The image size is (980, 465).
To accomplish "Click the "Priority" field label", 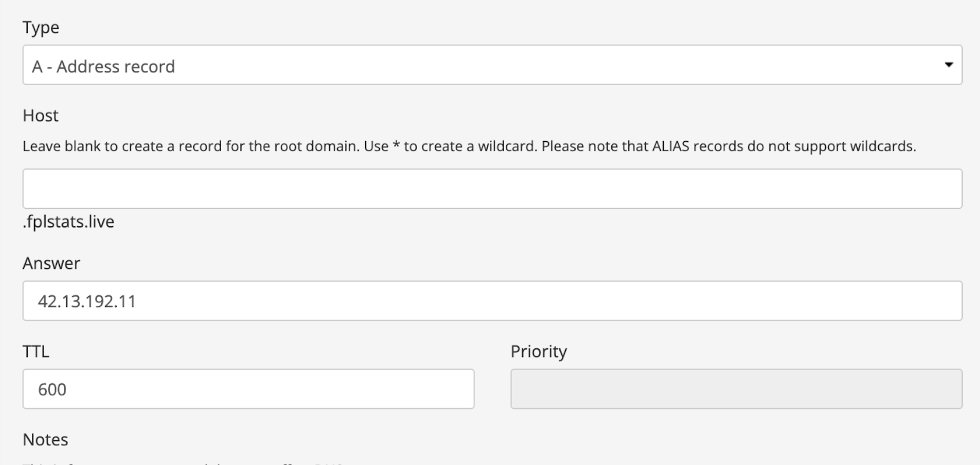I will (539, 351).
